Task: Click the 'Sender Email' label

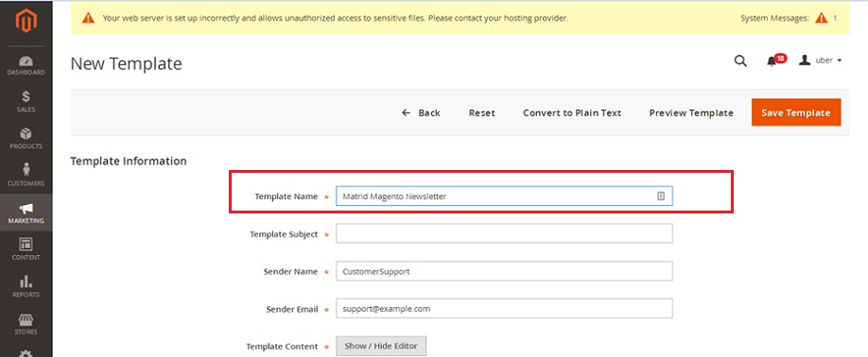Action: point(292,310)
